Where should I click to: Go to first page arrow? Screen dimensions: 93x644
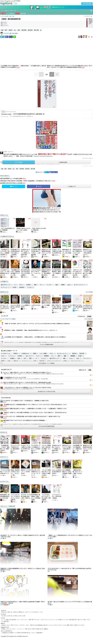tap(36, 74)
